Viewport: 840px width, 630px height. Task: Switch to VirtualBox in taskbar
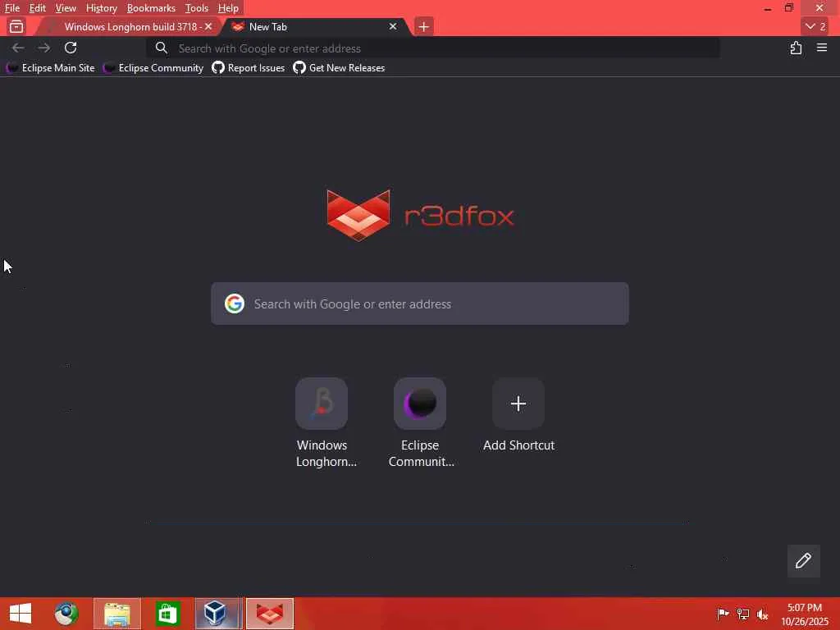click(x=218, y=614)
